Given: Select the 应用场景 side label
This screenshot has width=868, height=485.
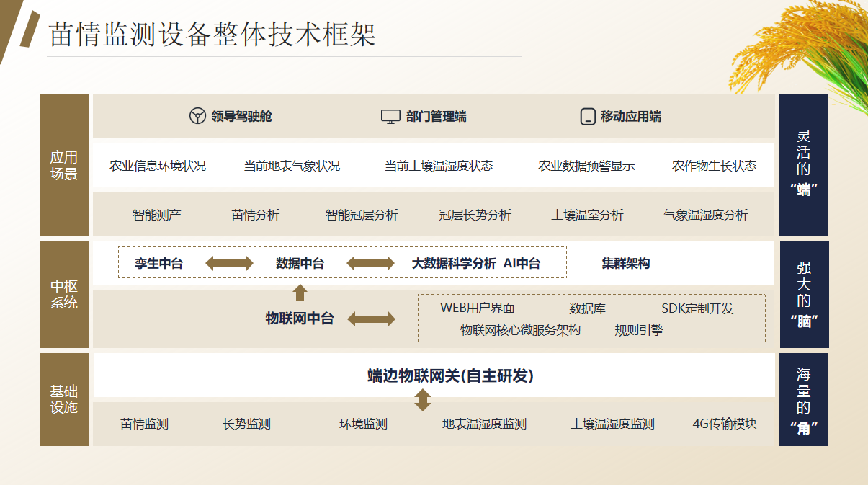Looking at the screenshot, I should click(x=64, y=165).
